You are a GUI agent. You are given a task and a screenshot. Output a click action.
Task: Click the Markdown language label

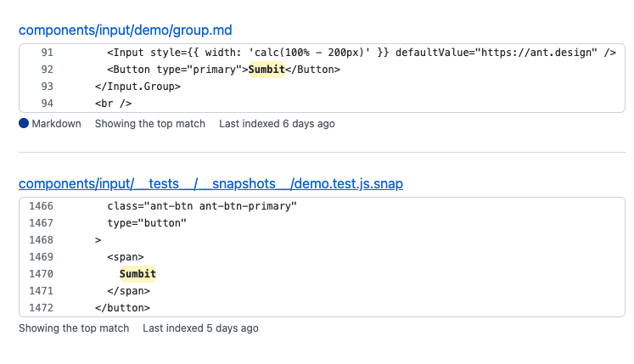point(56,124)
